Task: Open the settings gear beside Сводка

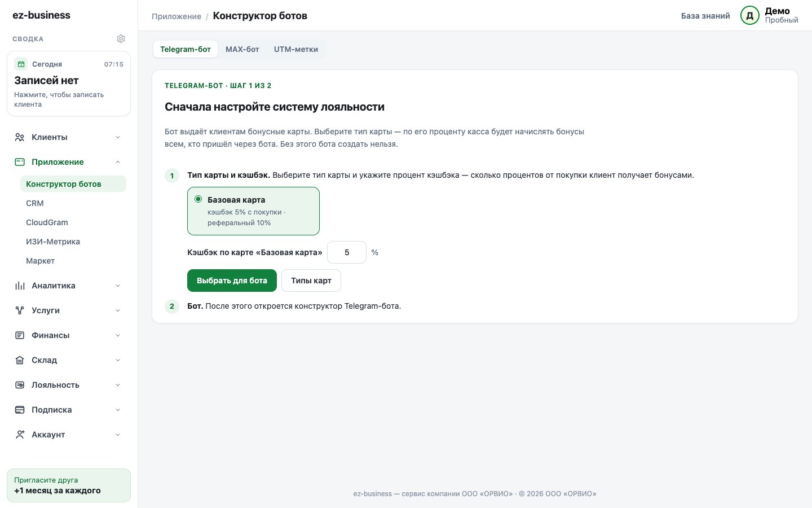Action: (121, 39)
